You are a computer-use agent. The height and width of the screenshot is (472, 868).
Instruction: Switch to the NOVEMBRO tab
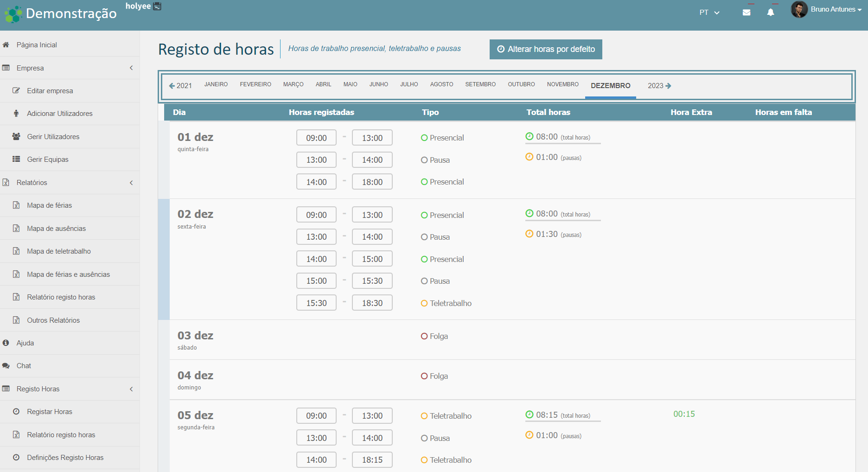point(562,84)
